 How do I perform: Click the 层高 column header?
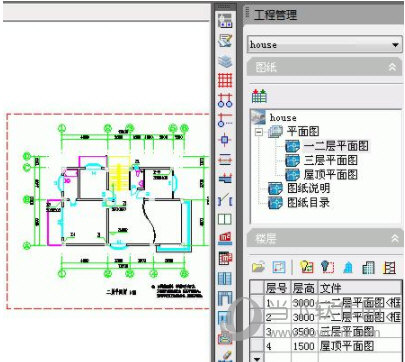point(304,288)
